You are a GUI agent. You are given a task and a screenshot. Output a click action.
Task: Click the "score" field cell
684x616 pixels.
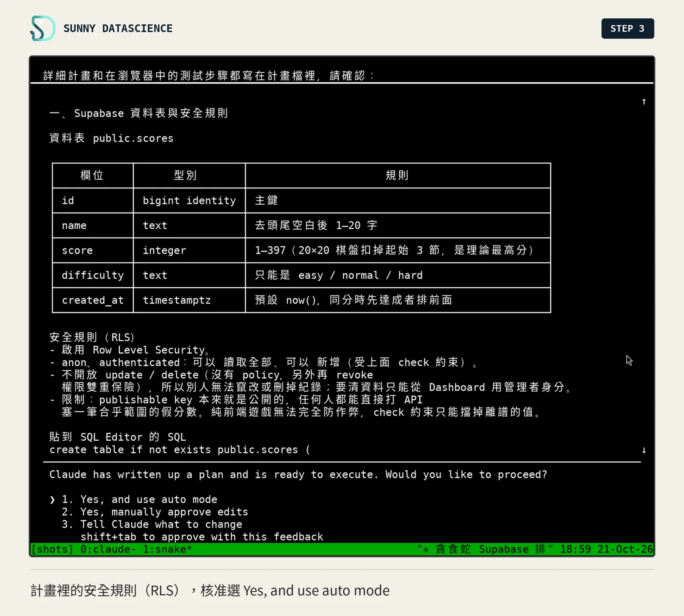click(93, 251)
